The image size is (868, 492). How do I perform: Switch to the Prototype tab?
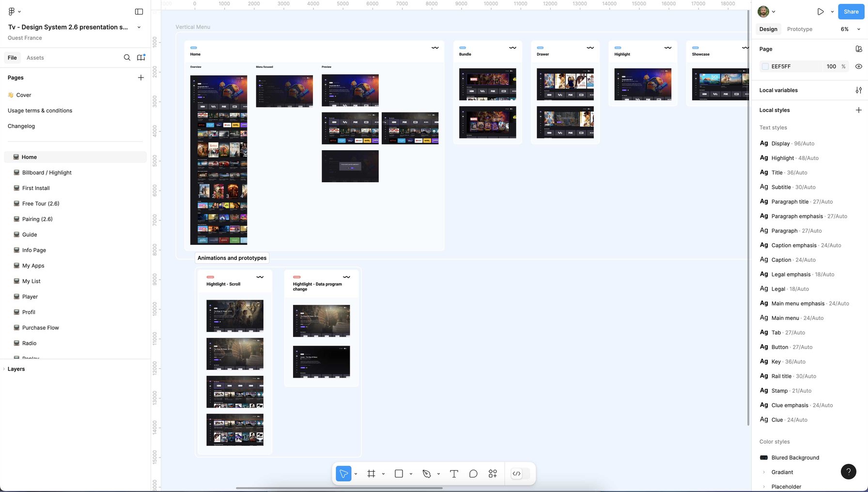799,29
